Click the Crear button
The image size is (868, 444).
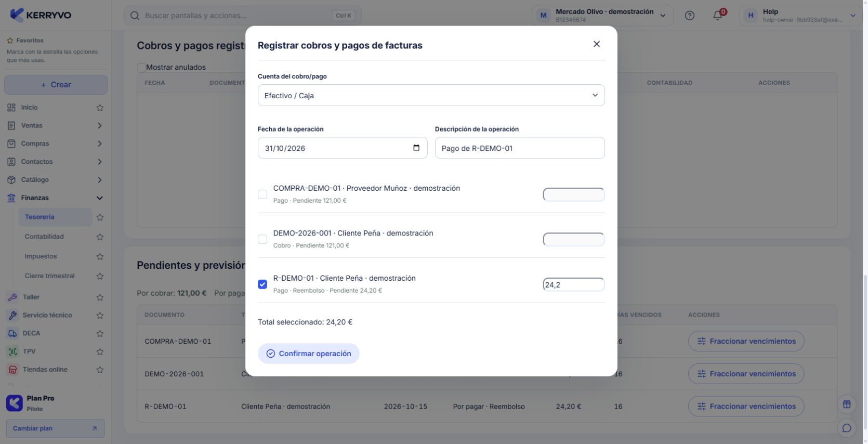tap(56, 85)
